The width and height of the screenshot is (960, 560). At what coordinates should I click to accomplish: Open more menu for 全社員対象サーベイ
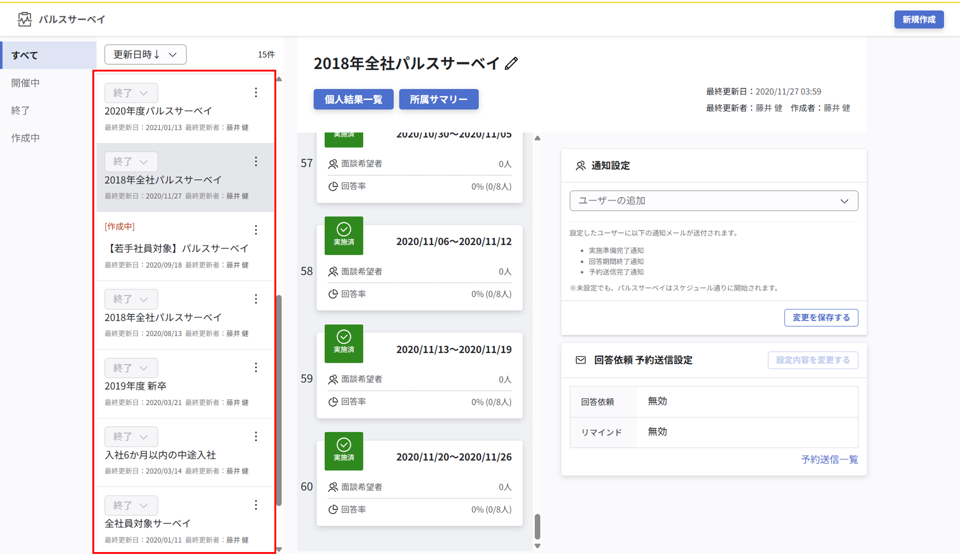[256, 505]
